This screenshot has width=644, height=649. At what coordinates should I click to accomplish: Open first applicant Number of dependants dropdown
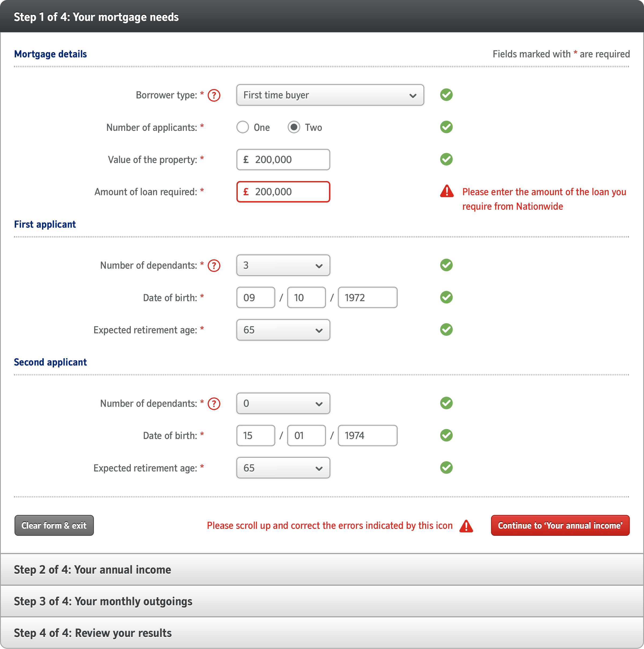click(x=283, y=265)
